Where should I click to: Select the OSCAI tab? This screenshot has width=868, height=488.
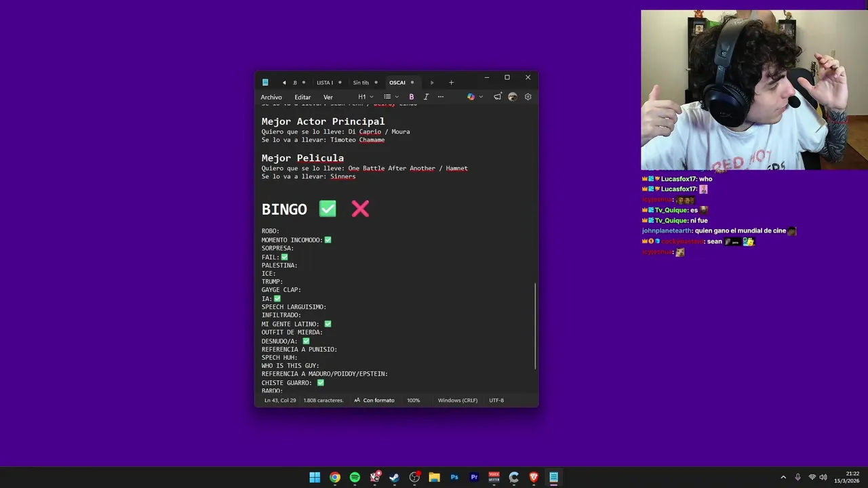click(397, 83)
